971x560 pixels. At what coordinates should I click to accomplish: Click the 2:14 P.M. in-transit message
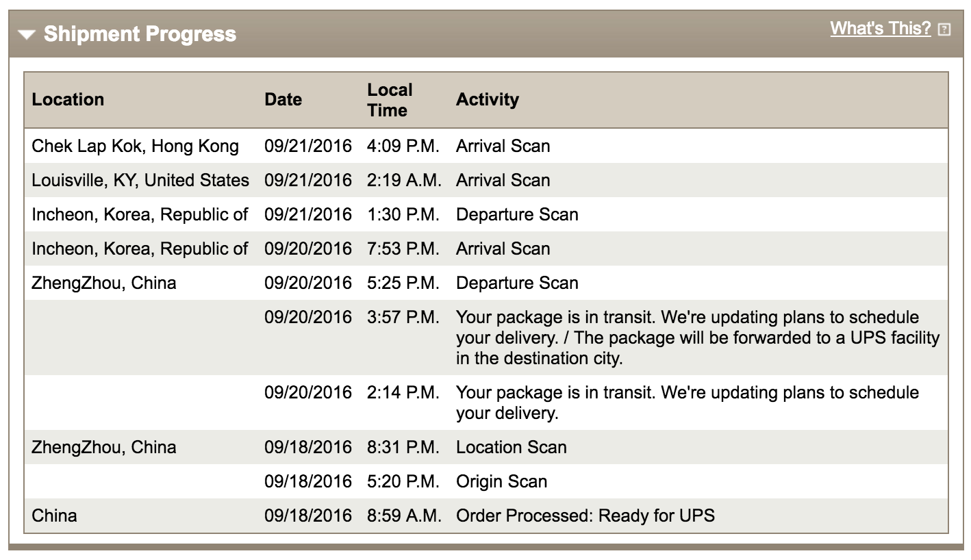click(x=688, y=403)
